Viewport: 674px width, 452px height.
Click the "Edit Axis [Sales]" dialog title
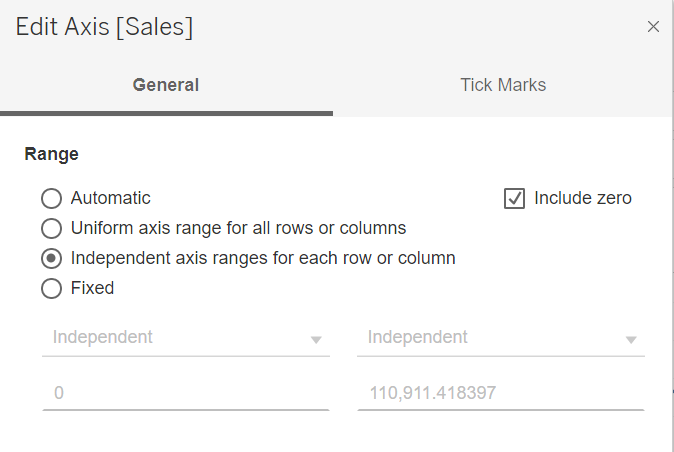[105, 28]
